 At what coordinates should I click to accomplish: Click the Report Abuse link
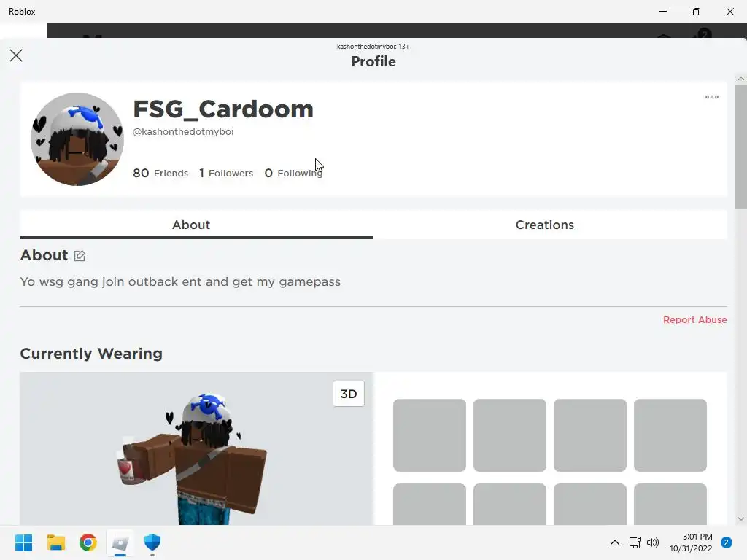[x=694, y=320]
